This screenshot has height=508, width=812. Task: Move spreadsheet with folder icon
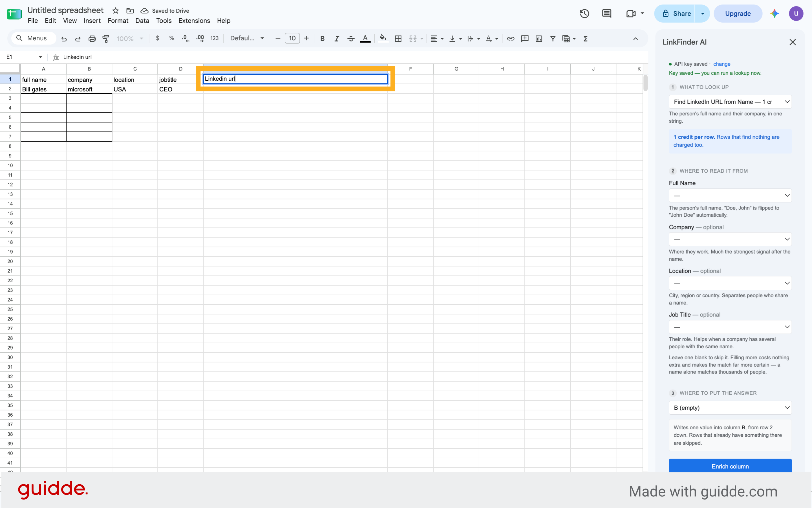[130, 11]
